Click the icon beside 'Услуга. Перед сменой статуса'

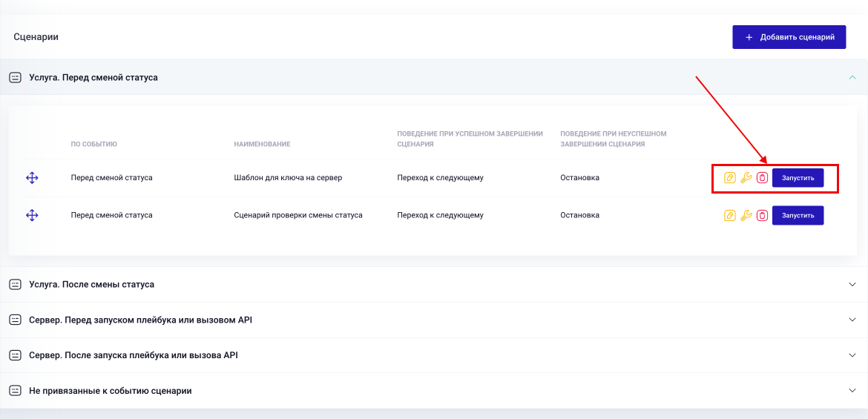[15, 77]
